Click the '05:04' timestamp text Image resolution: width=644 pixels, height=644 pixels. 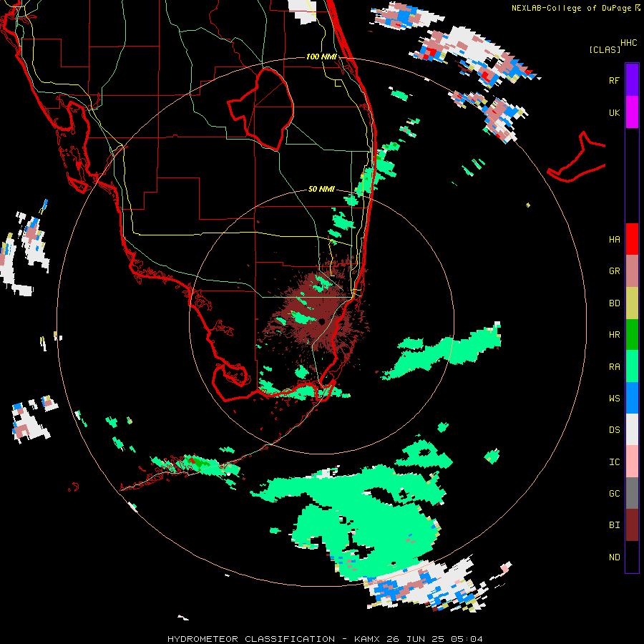(467, 639)
